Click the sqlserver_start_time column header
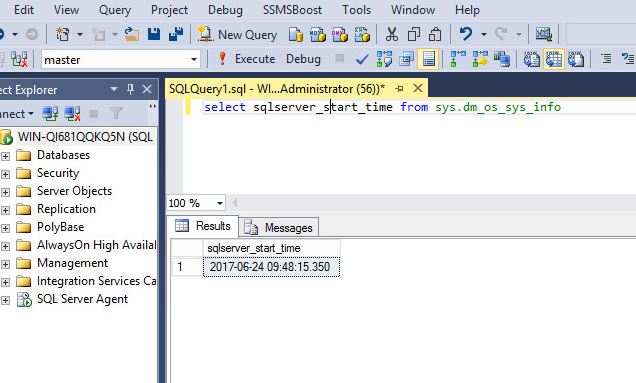636x383 pixels. click(x=271, y=248)
